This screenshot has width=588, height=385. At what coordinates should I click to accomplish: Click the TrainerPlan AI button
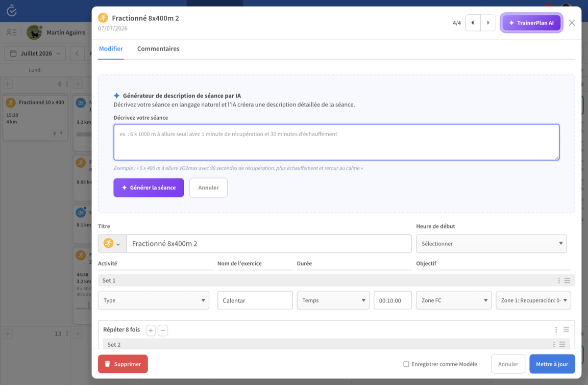[531, 23]
